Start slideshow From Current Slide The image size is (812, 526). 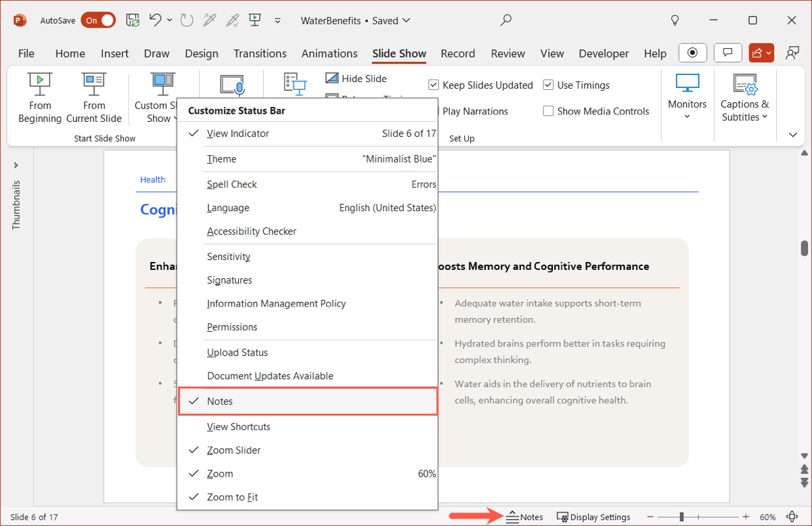94,98
